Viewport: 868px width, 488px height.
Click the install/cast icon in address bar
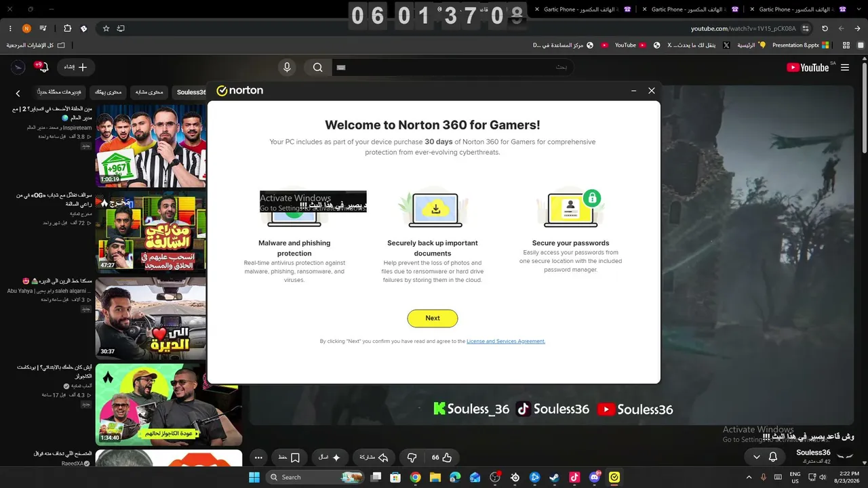(121, 28)
